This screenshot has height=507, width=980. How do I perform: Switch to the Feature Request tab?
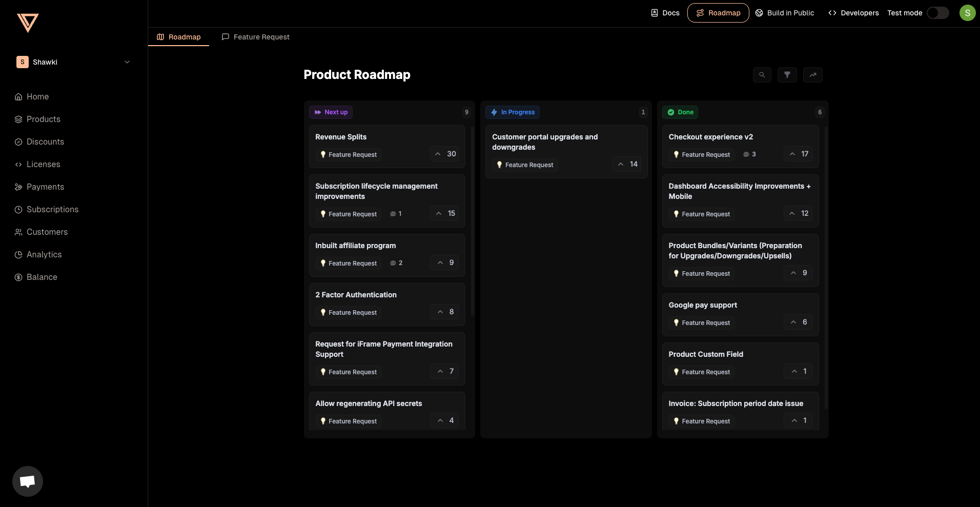point(255,37)
